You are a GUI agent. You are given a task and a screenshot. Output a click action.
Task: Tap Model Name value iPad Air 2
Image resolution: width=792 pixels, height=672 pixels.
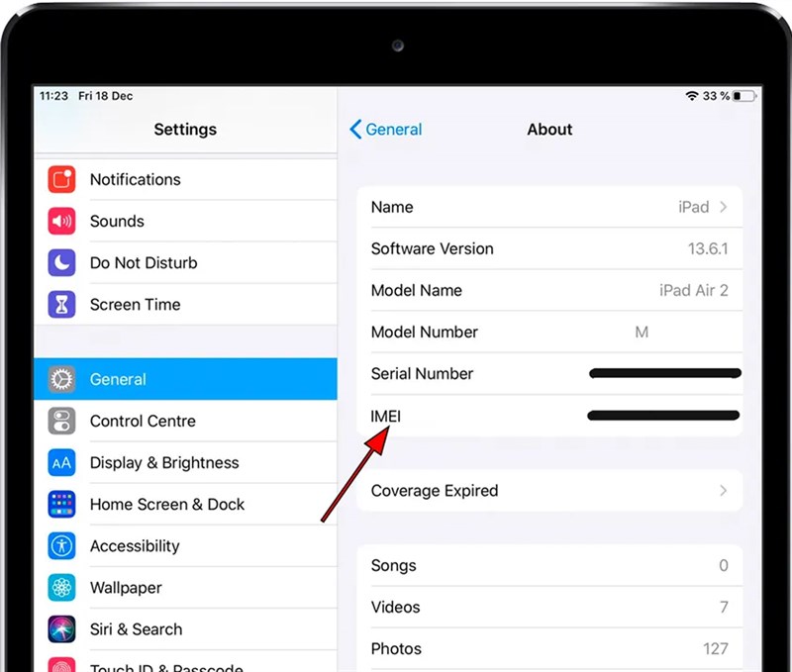pyautogui.click(x=694, y=290)
